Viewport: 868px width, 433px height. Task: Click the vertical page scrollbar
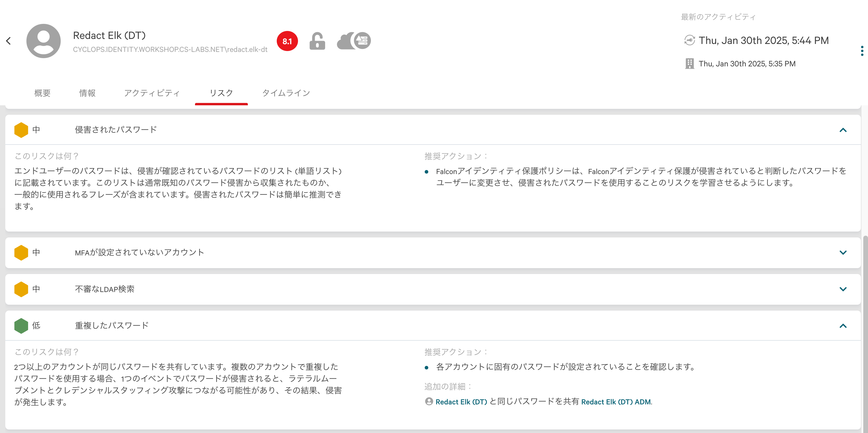865,334
